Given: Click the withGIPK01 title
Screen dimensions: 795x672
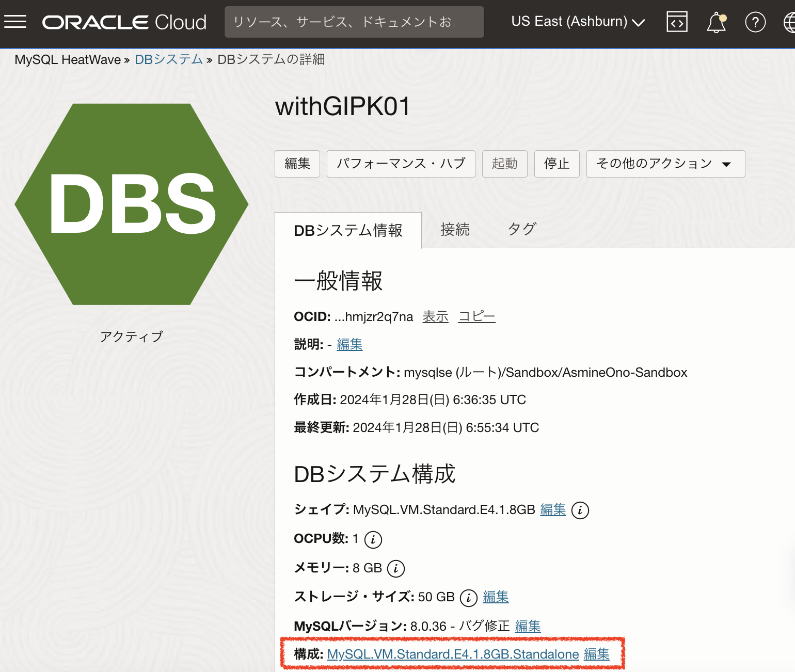Looking at the screenshot, I should (343, 106).
